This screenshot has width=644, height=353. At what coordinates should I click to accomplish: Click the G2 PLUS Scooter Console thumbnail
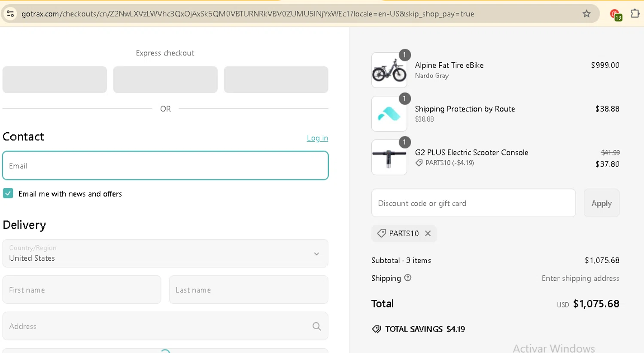click(389, 158)
